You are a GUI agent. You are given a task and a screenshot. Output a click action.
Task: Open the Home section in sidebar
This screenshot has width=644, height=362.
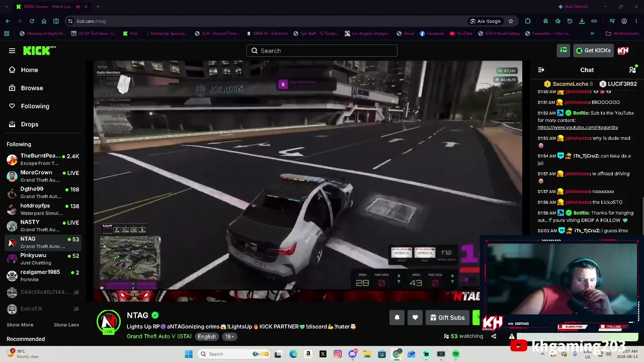(24, 70)
